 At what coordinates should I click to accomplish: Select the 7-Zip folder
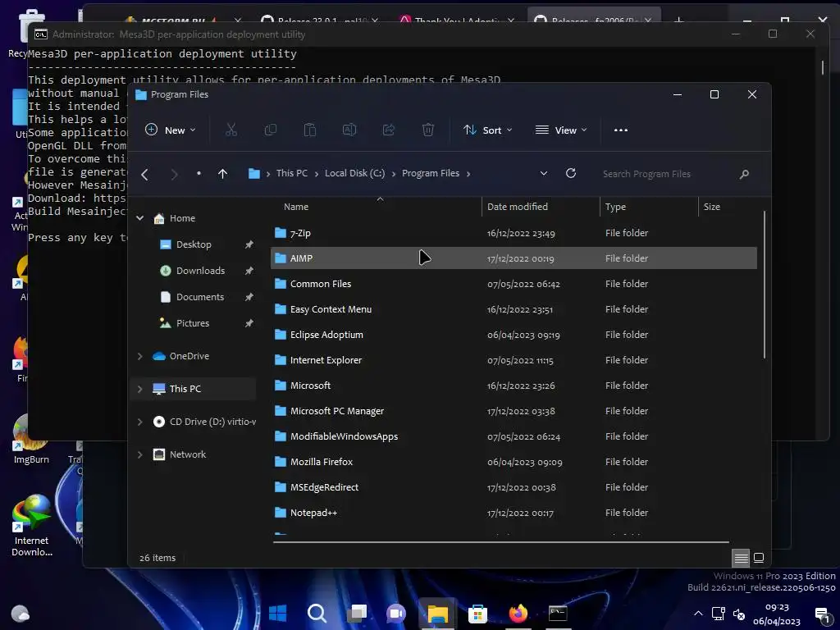point(514,233)
